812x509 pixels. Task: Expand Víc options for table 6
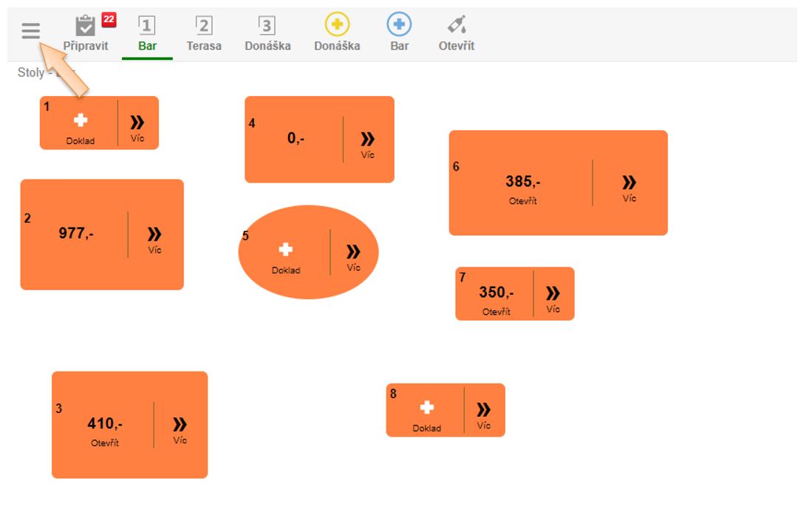629,186
